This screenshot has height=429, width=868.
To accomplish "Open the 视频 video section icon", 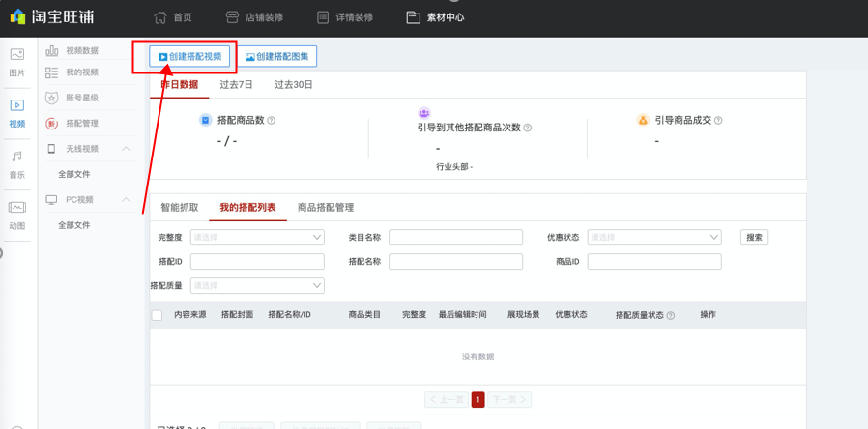I will [16, 105].
